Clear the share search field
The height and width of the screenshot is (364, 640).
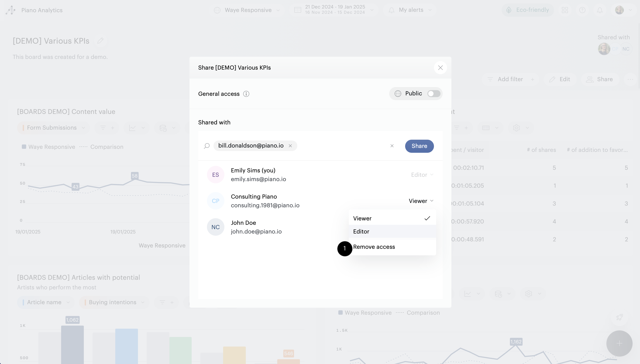click(392, 146)
